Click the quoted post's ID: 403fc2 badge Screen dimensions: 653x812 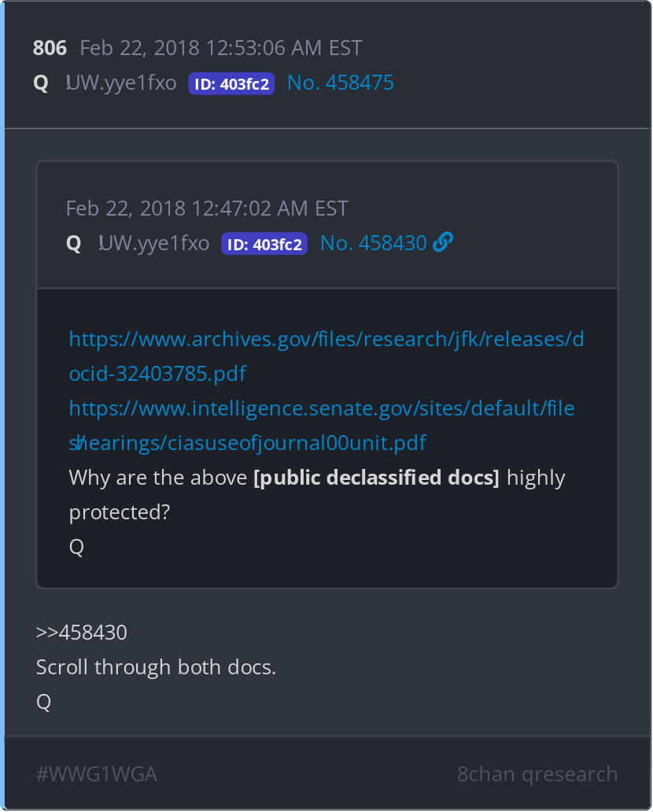[x=264, y=244]
